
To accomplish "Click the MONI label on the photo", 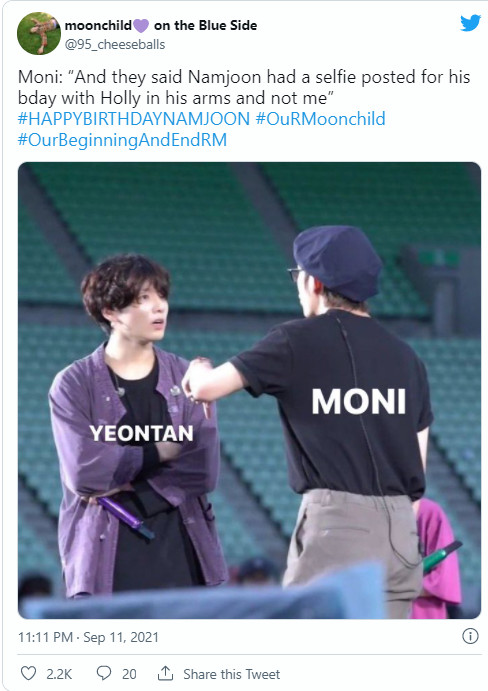I will pyautogui.click(x=358, y=401).
